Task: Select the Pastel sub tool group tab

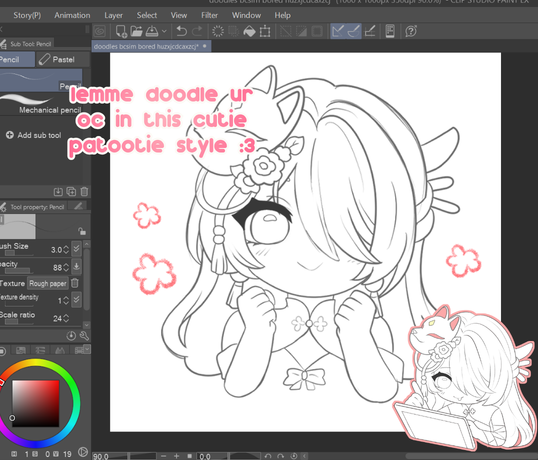Action: coord(63,60)
